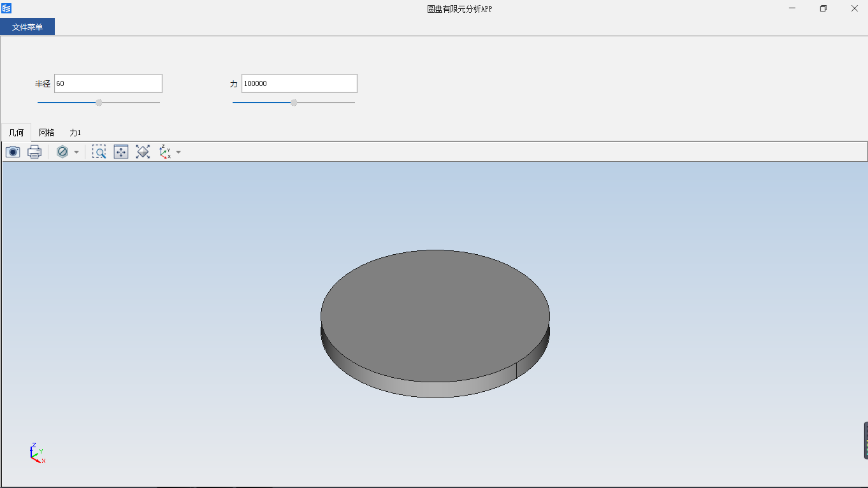
Task: Click the 力 slider handle
Action: tap(294, 103)
